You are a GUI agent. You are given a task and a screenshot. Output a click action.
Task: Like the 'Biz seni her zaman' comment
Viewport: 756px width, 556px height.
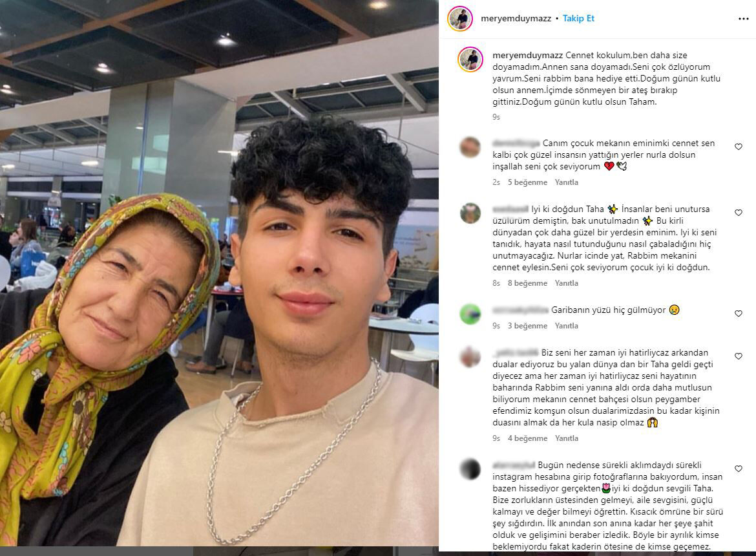pos(738,356)
